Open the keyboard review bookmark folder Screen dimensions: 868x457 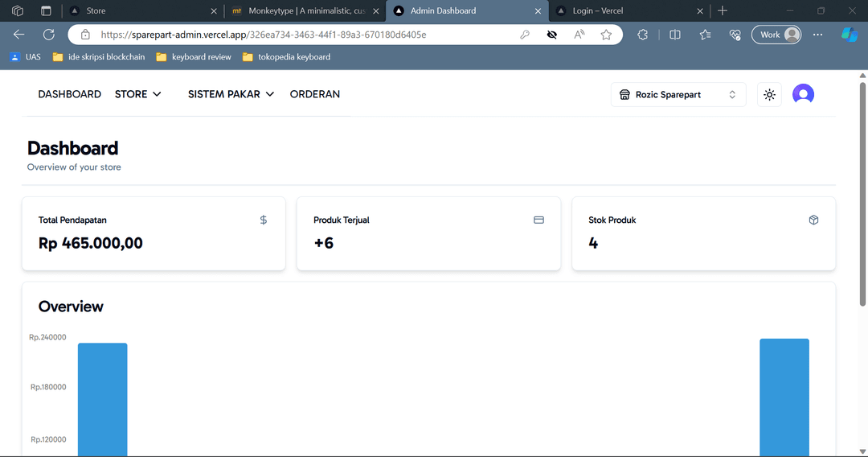coord(194,57)
